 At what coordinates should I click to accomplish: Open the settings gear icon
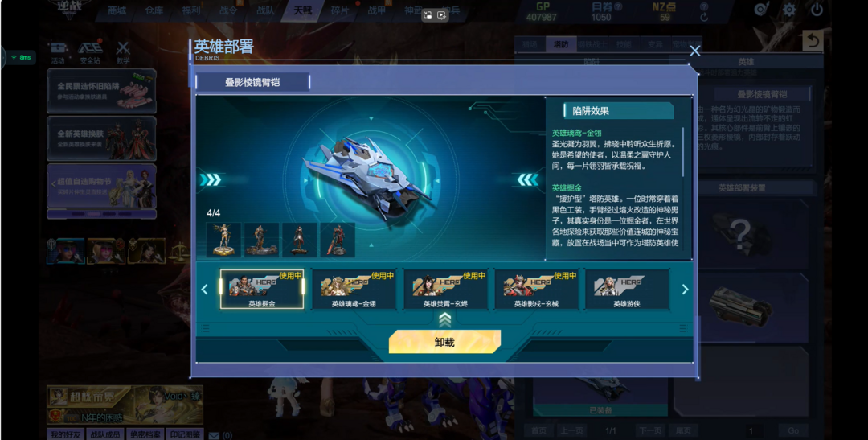[x=789, y=10]
